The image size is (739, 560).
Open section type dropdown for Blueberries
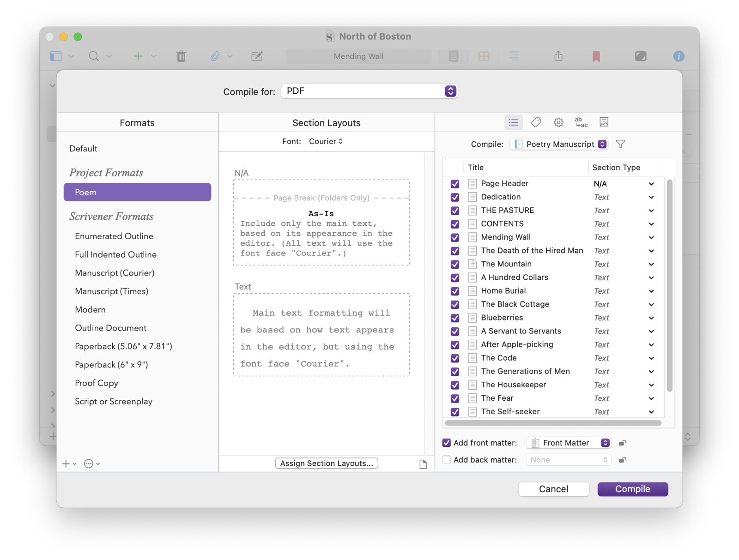click(651, 318)
